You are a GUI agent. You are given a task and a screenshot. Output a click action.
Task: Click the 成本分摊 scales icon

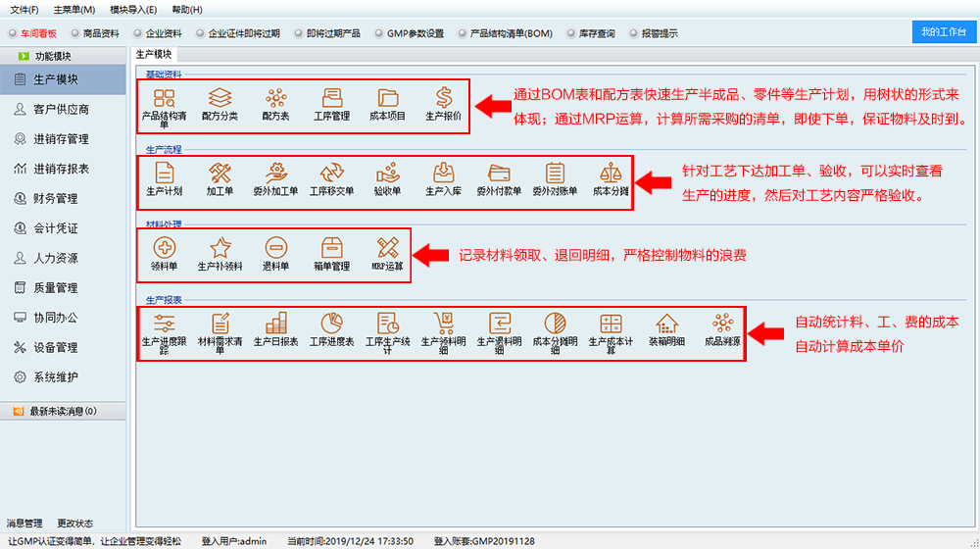pyautogui.click(x=611, y=173)
